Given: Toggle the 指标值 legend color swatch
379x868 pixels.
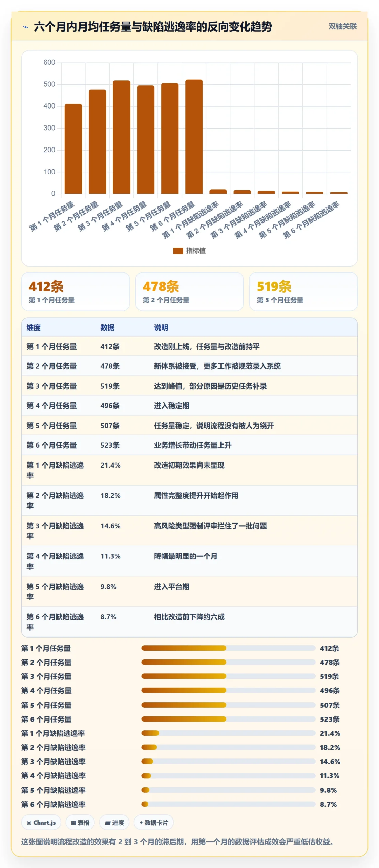Looking at the screenshot, I should pyautogui.click(x=178, y=251).
